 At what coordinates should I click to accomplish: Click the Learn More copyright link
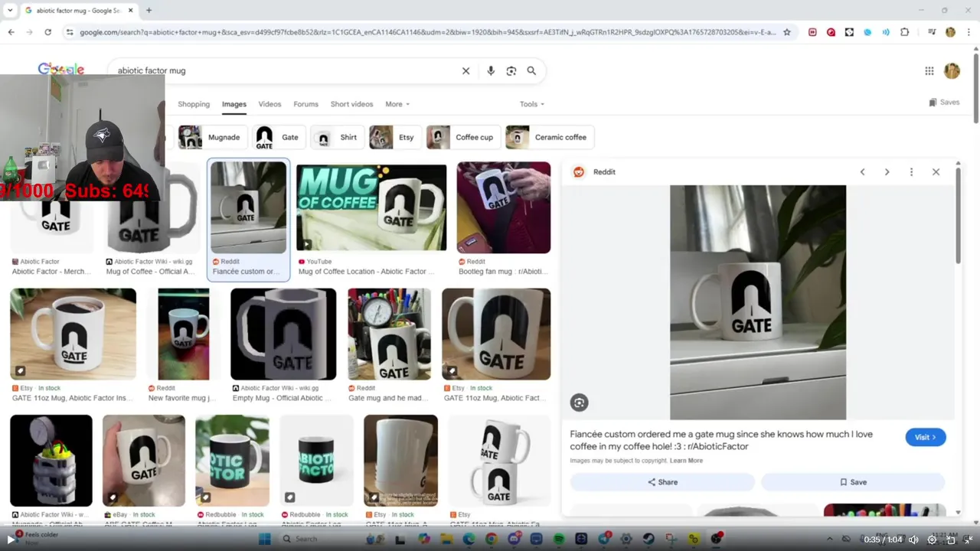tap(686, 461)
